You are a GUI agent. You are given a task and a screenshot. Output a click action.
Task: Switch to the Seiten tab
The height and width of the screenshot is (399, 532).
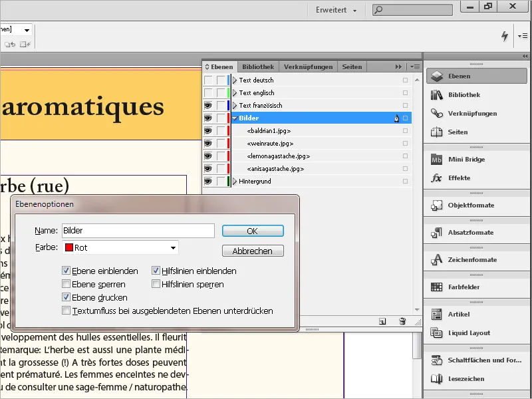(x=352, y=66)
